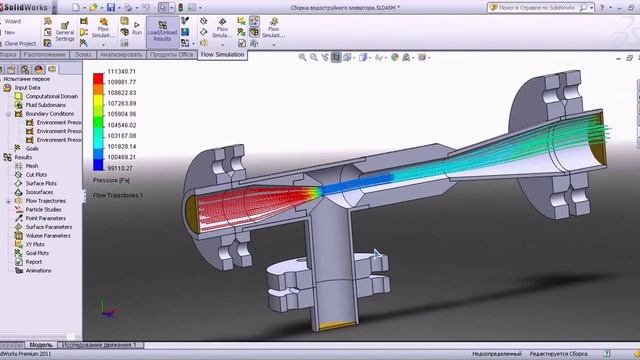The image size is (640, 360).
Task: Switch to the Модель bottom tab
Action: point(41,345)
